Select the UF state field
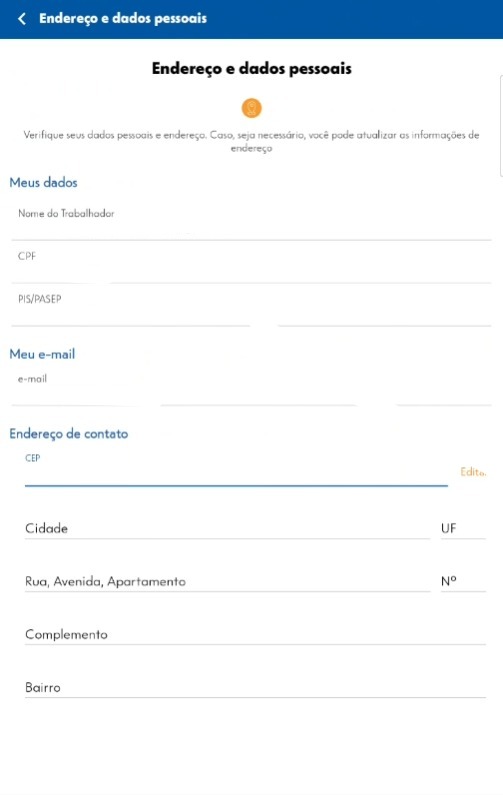Viewport: 503px width, 795px height. pos(463,528)
